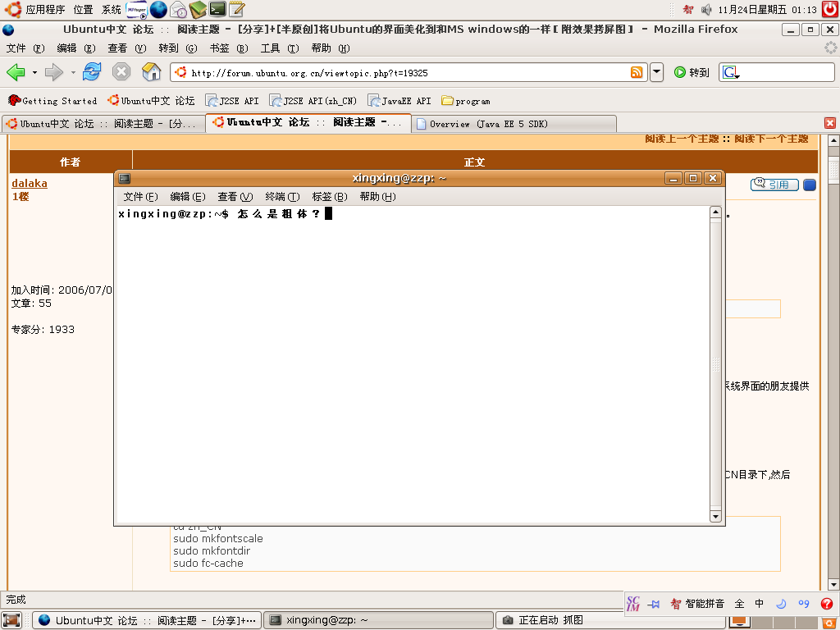Switch to Firefox window in taskbar

(x=147, y=620)
